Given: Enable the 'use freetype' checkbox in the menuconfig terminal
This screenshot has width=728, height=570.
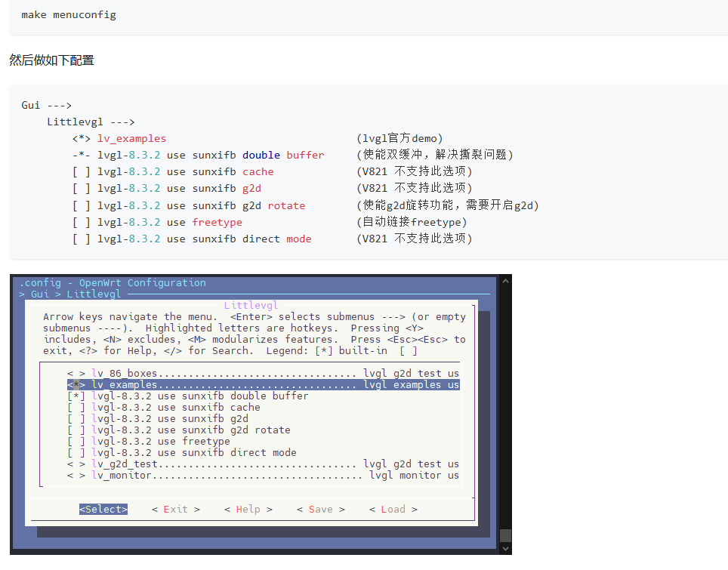Looking at the screenshot, I should pyautogui.click(x=76, y=442).
